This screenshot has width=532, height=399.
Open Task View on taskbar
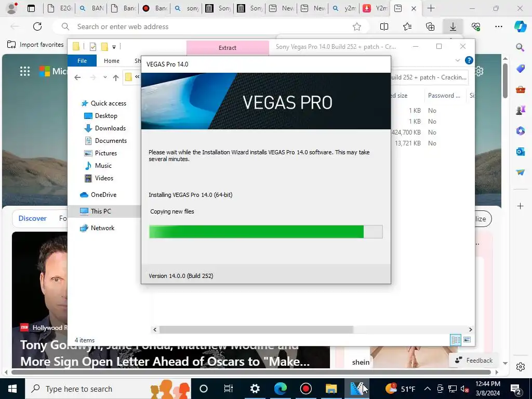(x=229, y=389)
